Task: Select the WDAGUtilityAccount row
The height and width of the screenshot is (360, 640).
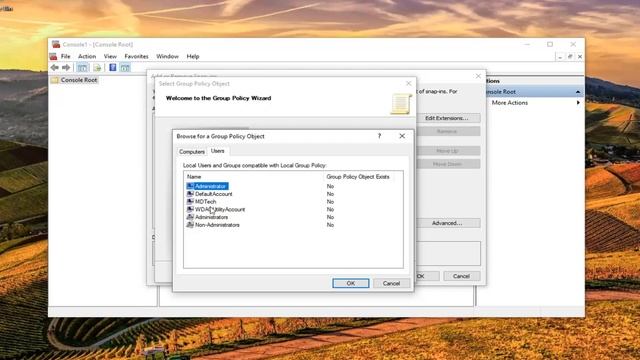Action: point(293,209)
